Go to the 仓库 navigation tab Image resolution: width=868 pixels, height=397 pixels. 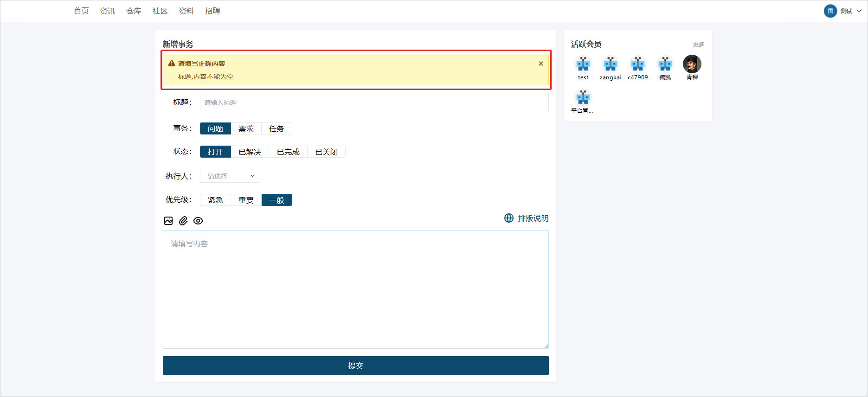134,11
